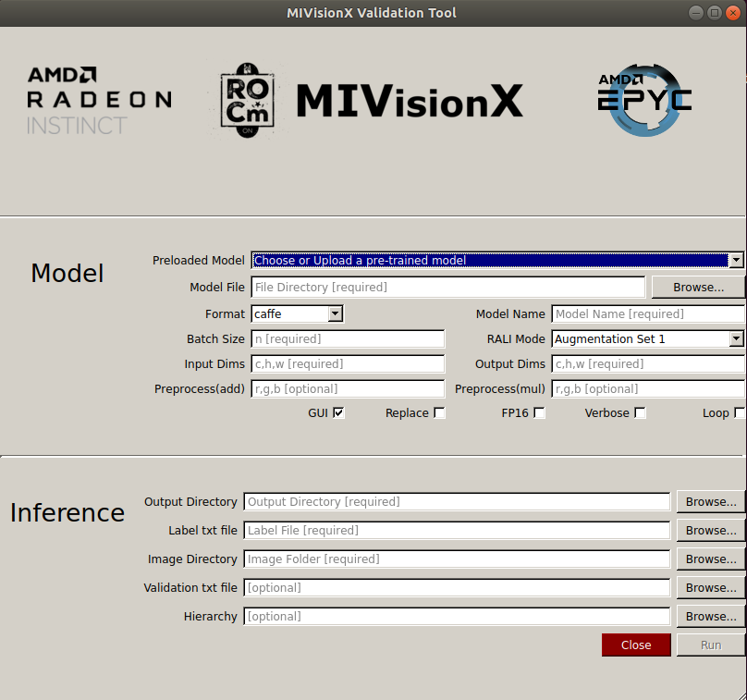Click the Output Directory text field
Viewport: 747px width, 700px height.
coord(457,502)
